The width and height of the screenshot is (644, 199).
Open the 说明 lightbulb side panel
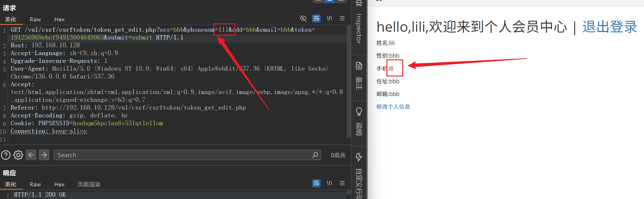click(359, 121)
